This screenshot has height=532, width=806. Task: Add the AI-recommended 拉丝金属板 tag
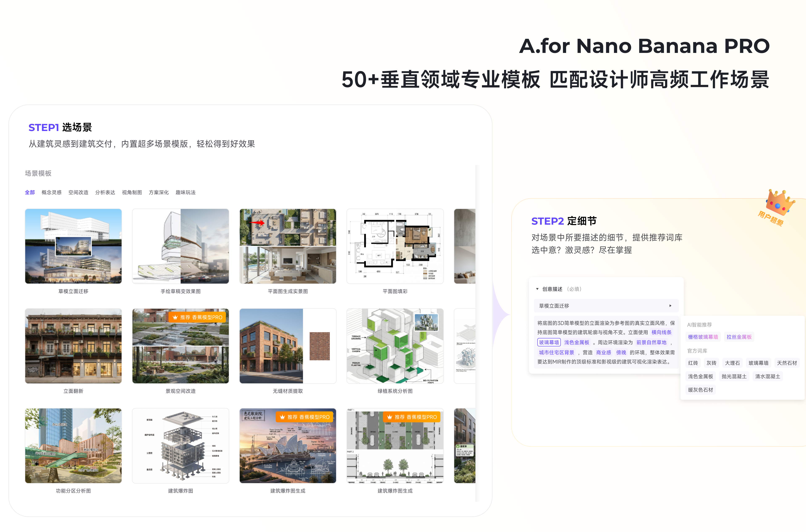tap(739, 337)
